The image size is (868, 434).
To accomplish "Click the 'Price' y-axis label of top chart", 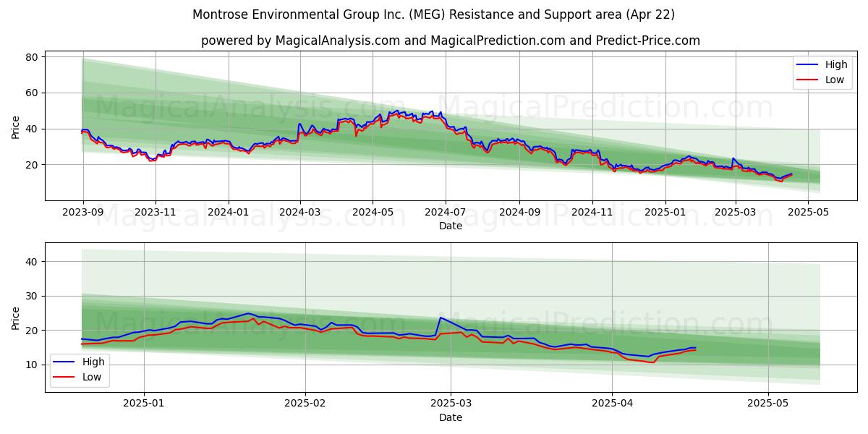I will pos(16,126).
